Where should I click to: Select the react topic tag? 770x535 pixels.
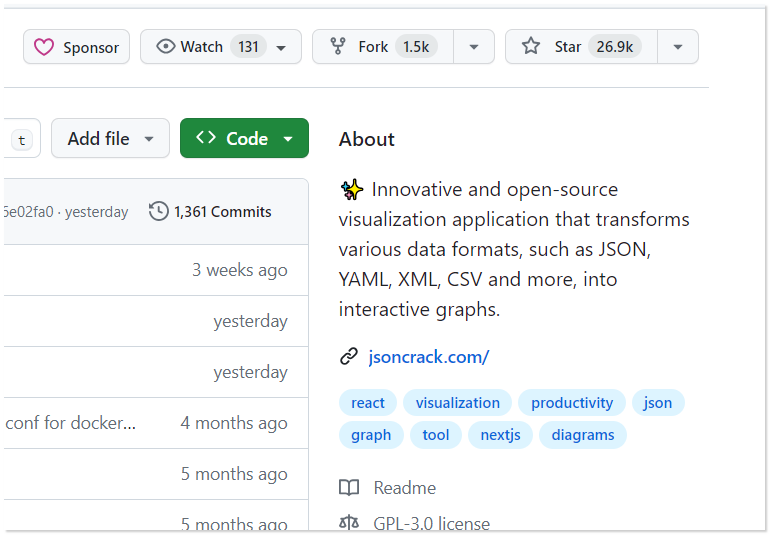click(368, 403)
